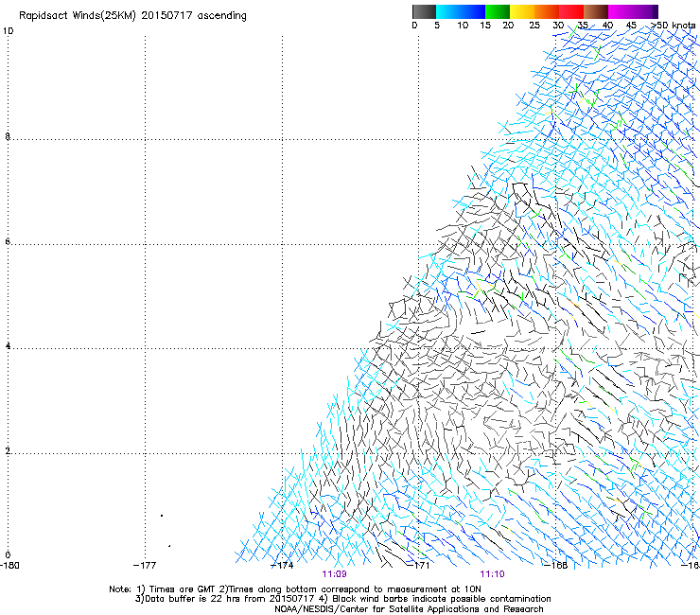Click the note 'Times are GMT' line
The width and height of the screenshot is (700, 615).
(x=294, y=589)
